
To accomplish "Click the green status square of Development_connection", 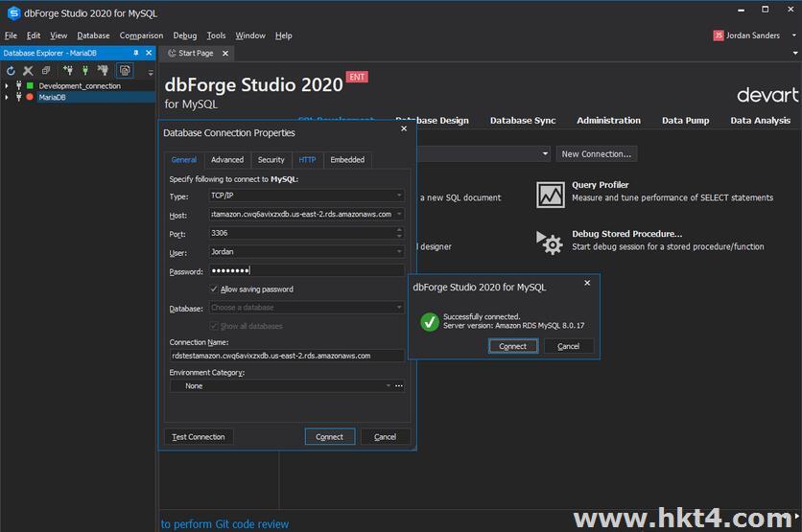I will point(30,85).
